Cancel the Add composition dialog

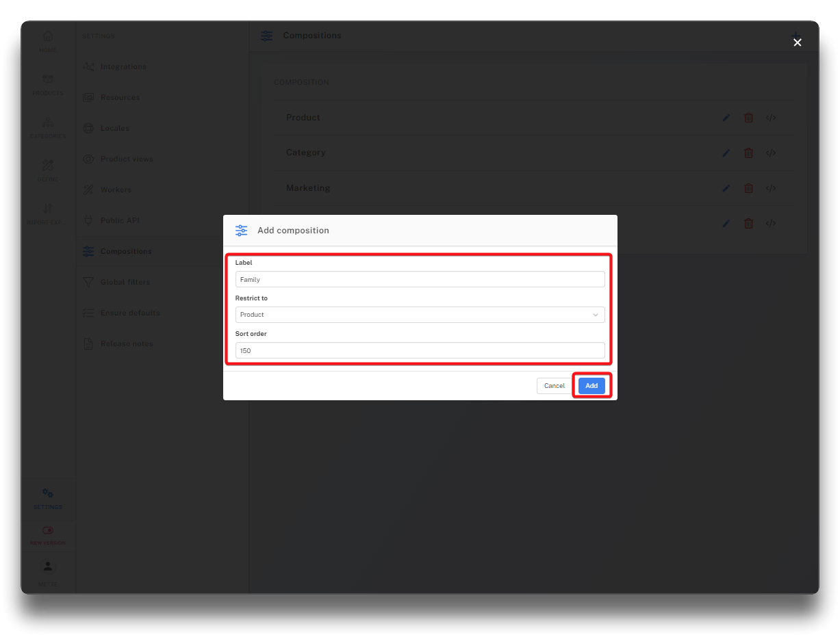[554, 386]
